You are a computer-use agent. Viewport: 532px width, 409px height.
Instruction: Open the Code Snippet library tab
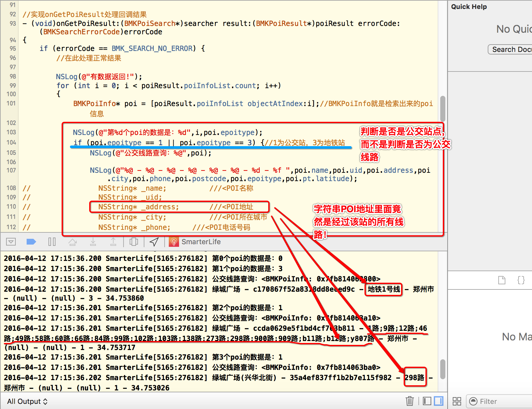point(521,280)
